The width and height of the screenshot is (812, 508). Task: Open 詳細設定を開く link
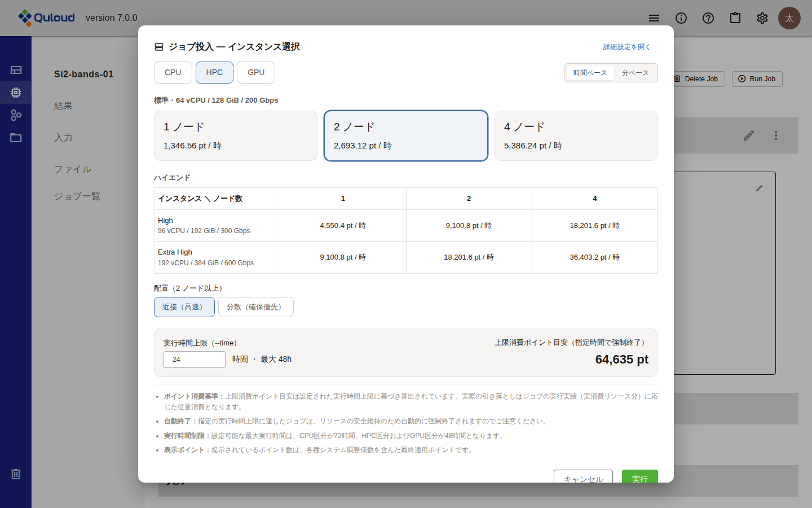point(626,47)
